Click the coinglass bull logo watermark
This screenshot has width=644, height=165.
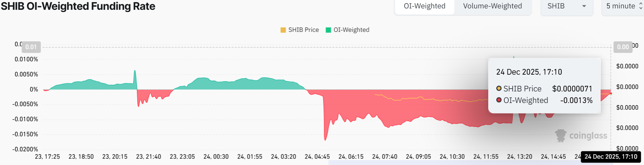click(561, 135)
